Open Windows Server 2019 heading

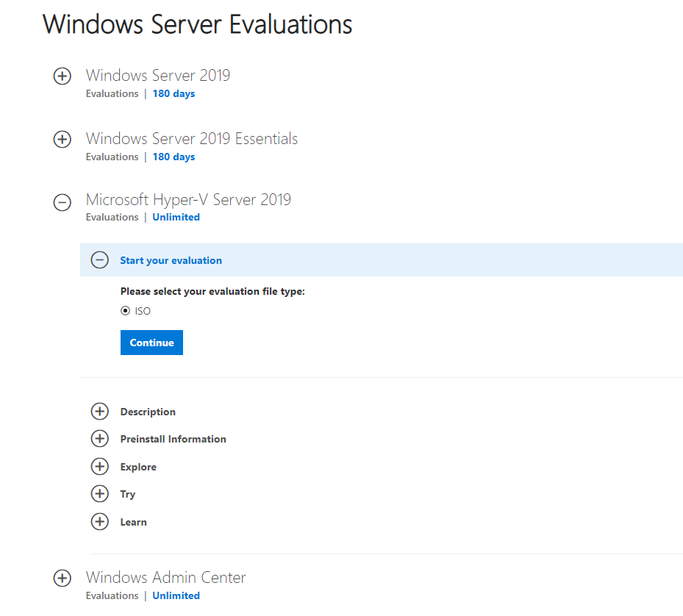(x=157, y=76)
